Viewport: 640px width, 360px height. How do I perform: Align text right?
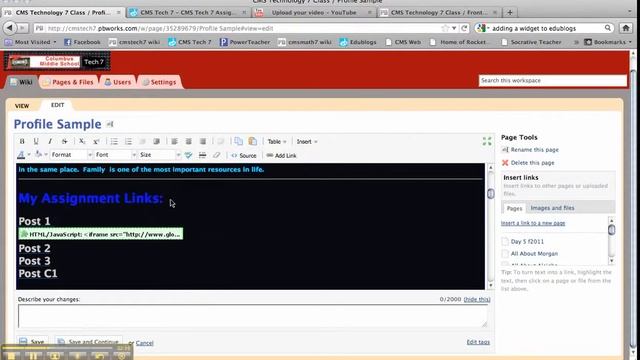203,141
